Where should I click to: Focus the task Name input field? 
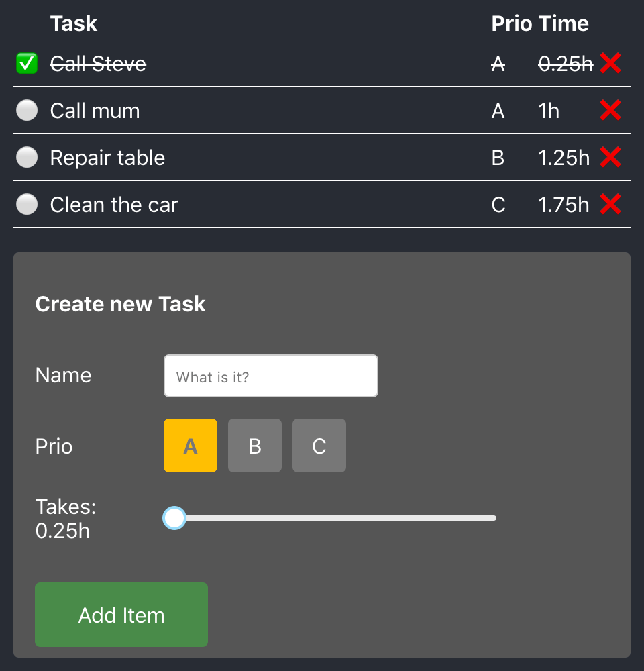(271, 376)
